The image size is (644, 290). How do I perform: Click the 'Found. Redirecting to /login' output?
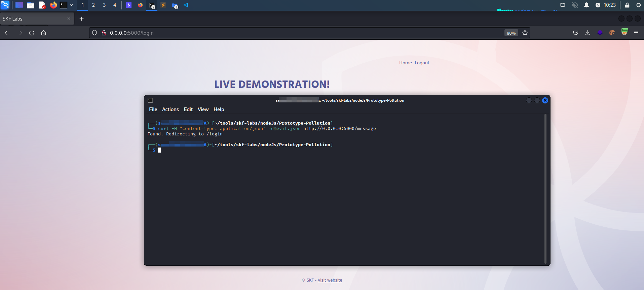(185, 134)
